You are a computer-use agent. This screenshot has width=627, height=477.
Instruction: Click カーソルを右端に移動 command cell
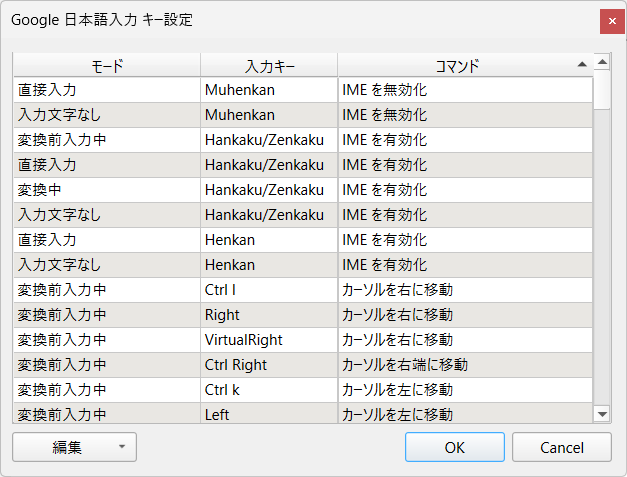click(465, 365)
